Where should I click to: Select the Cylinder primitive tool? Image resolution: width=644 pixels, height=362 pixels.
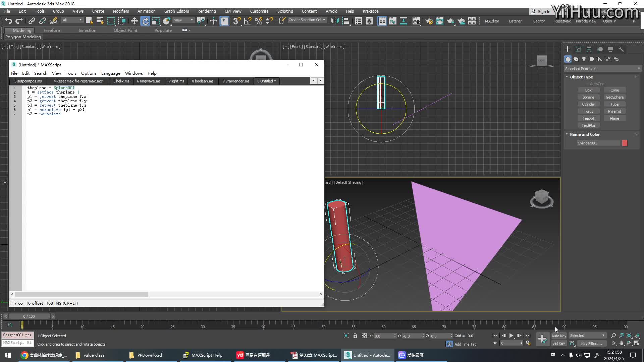[588, 104]
